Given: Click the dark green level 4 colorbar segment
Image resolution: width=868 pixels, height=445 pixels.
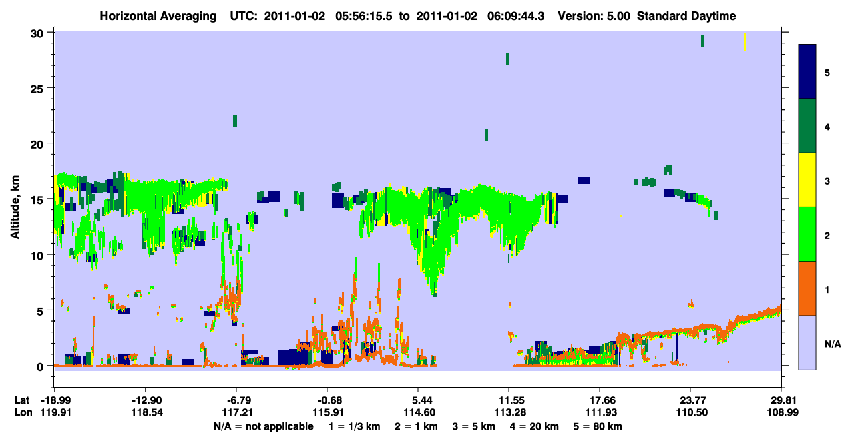Looking at the screenshot, I should 807,126.
